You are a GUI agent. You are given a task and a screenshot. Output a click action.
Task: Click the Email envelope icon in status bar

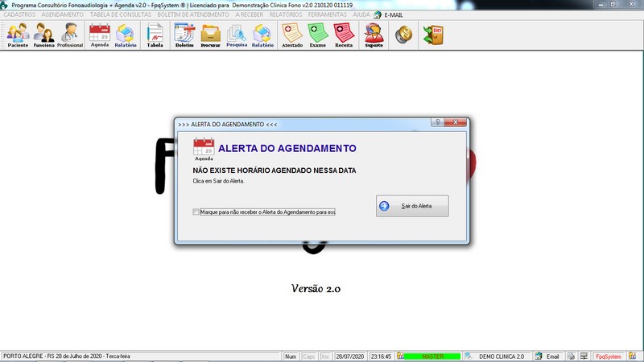pos(539,356)
